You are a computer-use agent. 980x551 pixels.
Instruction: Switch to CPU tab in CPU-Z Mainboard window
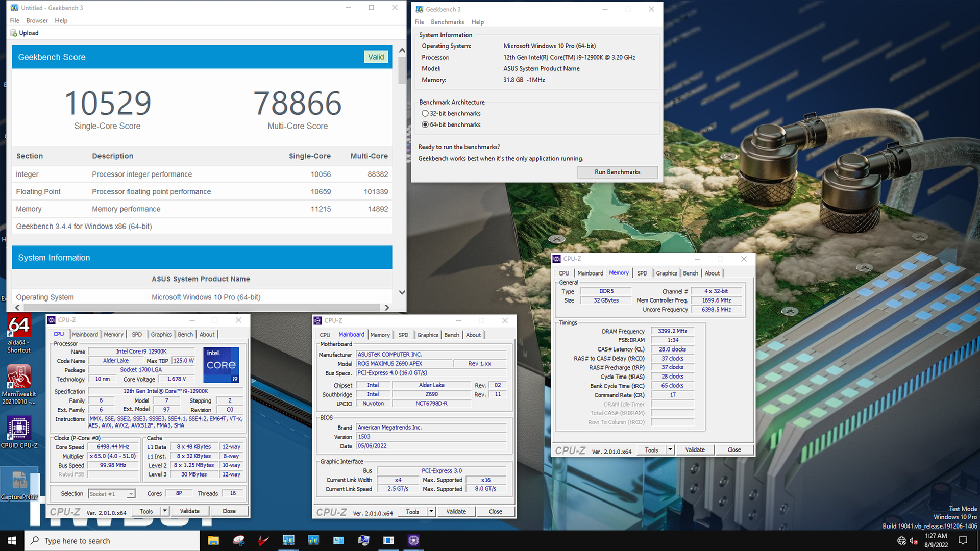click(325, 335)
